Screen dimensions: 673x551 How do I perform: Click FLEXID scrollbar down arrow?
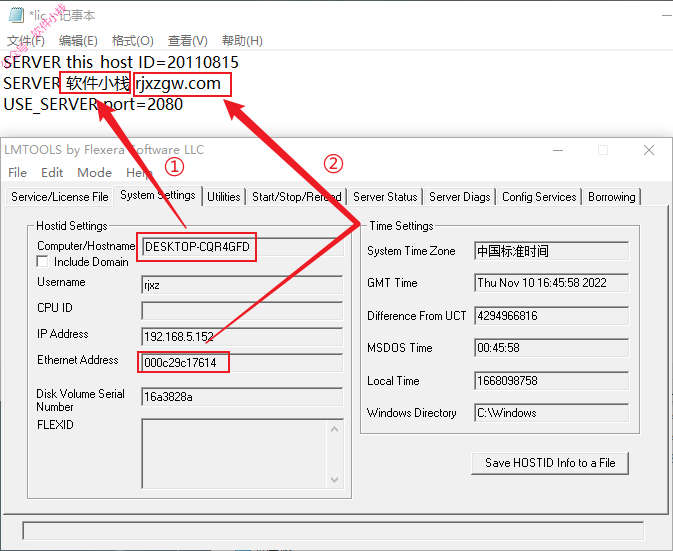pyautogui.click(x=335, y=480)
